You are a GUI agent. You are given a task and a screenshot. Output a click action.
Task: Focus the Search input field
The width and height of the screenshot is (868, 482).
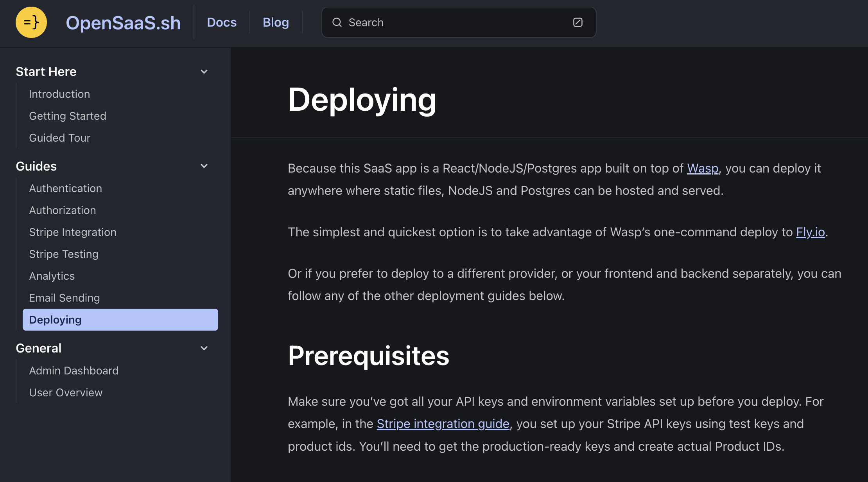459,22
